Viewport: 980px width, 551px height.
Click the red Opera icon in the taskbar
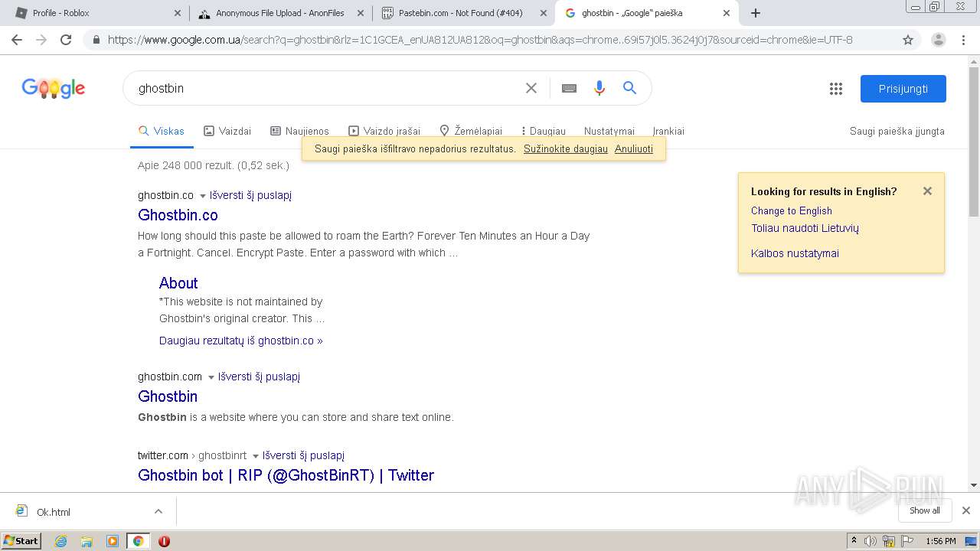[x=164, y=541]
